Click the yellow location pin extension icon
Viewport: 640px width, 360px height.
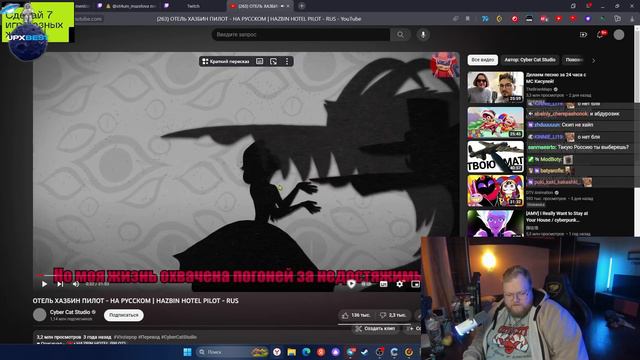tap(499, 19)
